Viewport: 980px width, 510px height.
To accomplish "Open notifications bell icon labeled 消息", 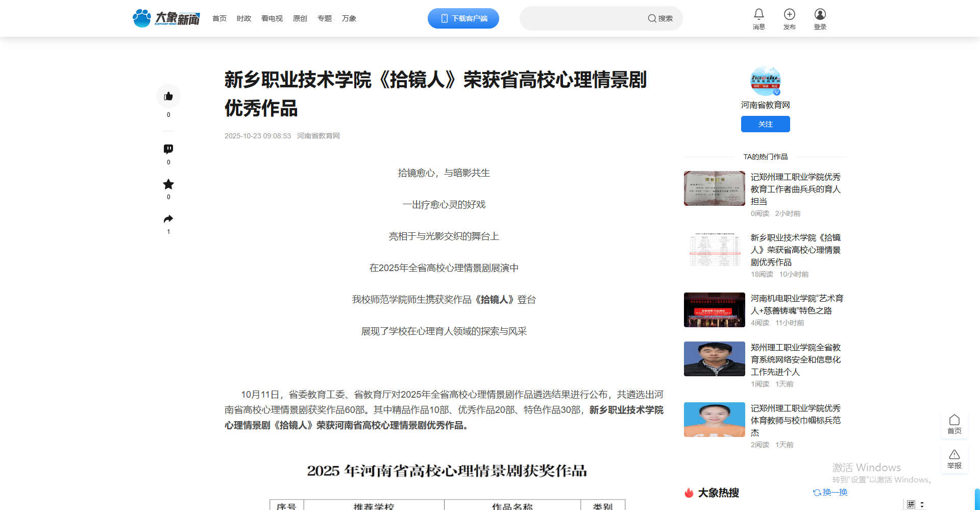I will click(x=758, y=15).
